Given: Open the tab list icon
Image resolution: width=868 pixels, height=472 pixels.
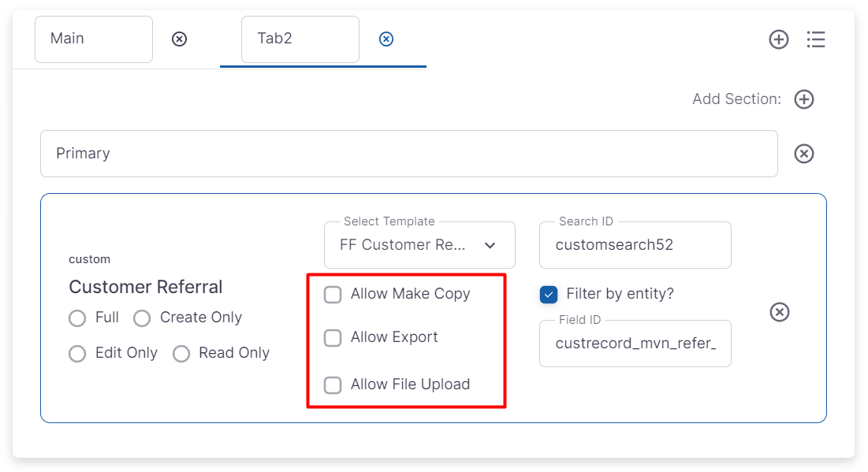Looking at the screenshot, I should click(x=816, y=39).
